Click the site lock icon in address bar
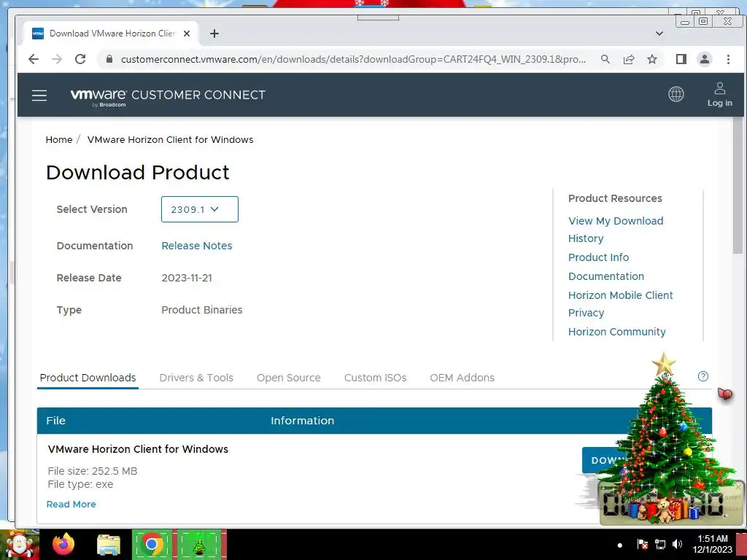 point(109,59)
